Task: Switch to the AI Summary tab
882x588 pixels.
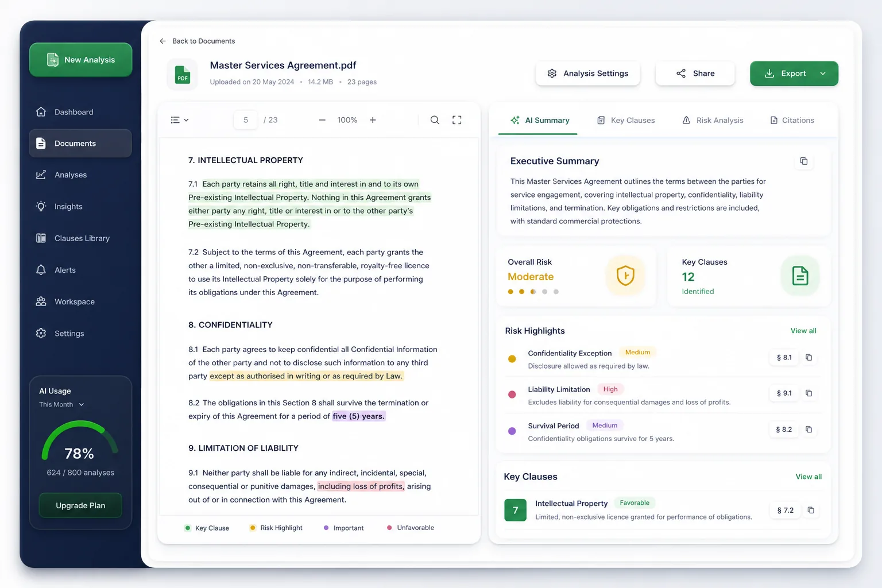Action: click(x=540, y=121)
